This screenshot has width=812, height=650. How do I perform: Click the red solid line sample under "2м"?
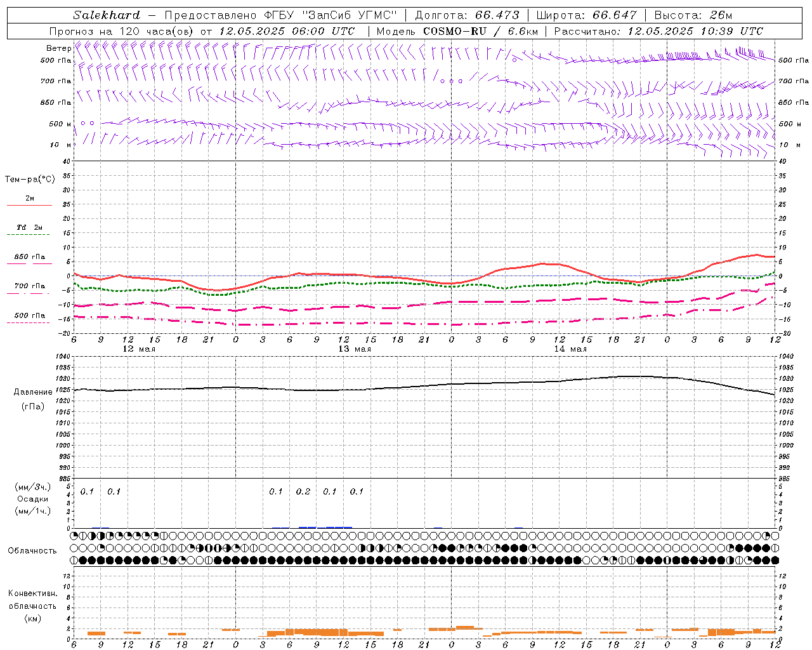click(29, 205)
